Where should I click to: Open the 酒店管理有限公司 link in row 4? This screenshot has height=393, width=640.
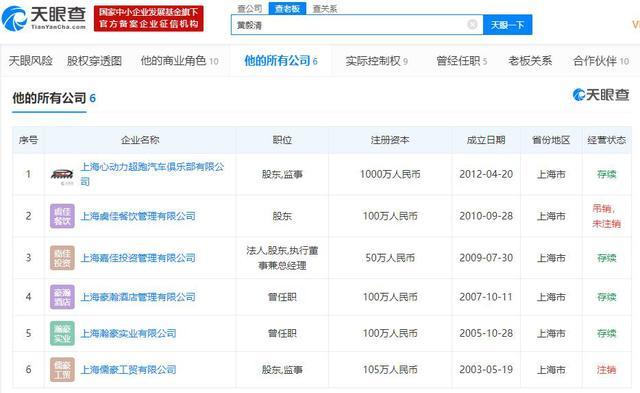[138, 297]
